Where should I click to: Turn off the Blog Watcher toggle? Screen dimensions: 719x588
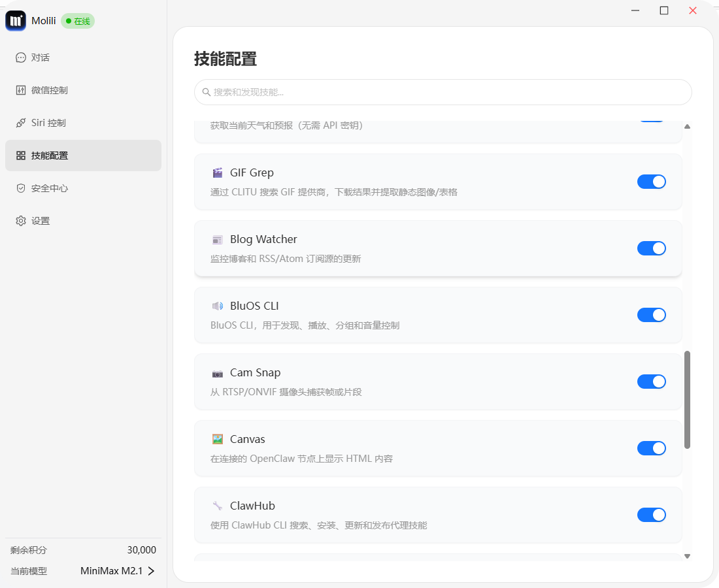pyautogui.click(x=651, y=248)
